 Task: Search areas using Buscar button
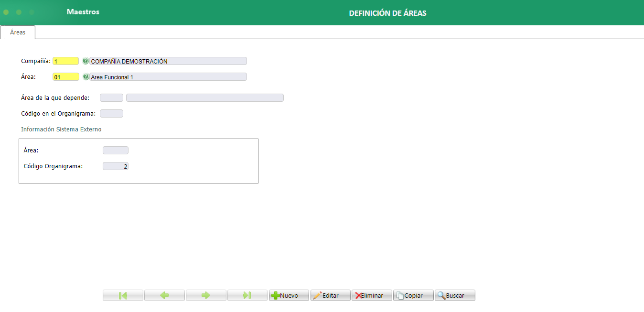455,295
